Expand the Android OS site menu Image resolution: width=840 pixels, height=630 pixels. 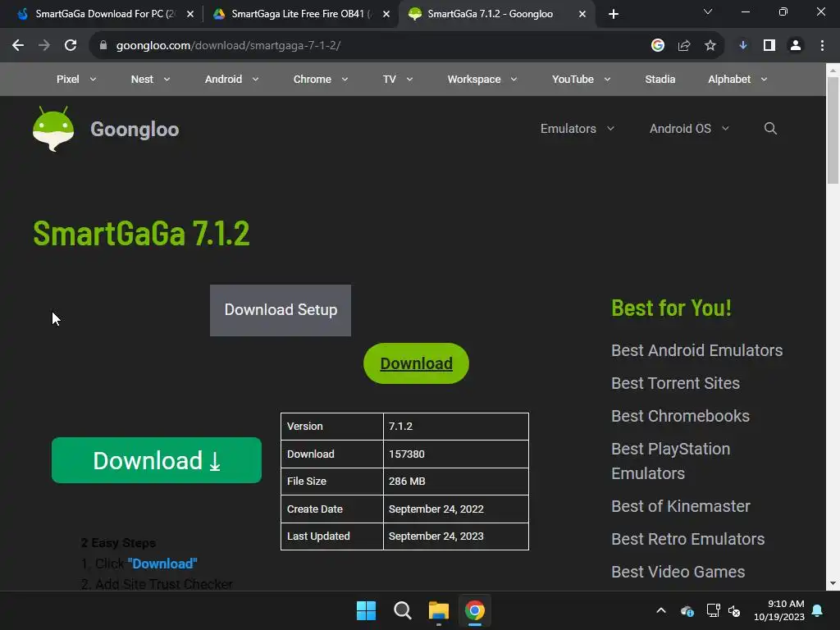[689, 129]
